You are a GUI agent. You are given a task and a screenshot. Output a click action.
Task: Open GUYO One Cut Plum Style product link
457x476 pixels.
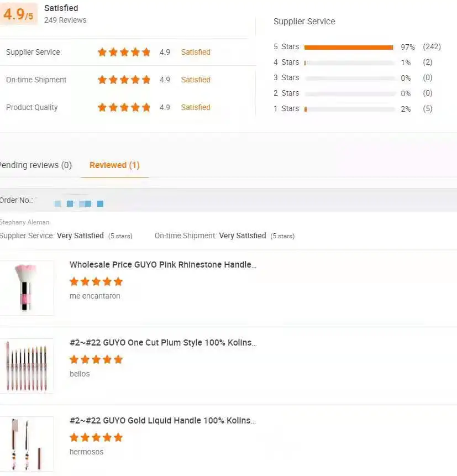click(163, 343)
